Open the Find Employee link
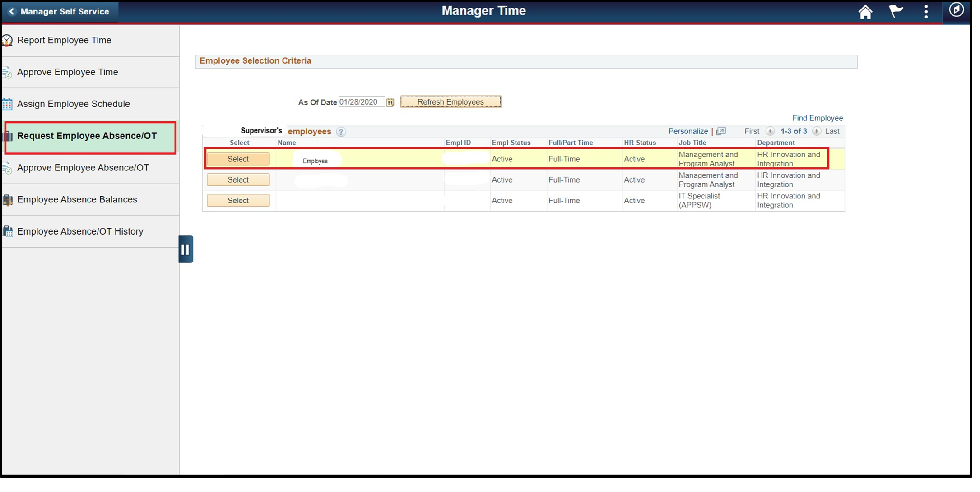 817,118
